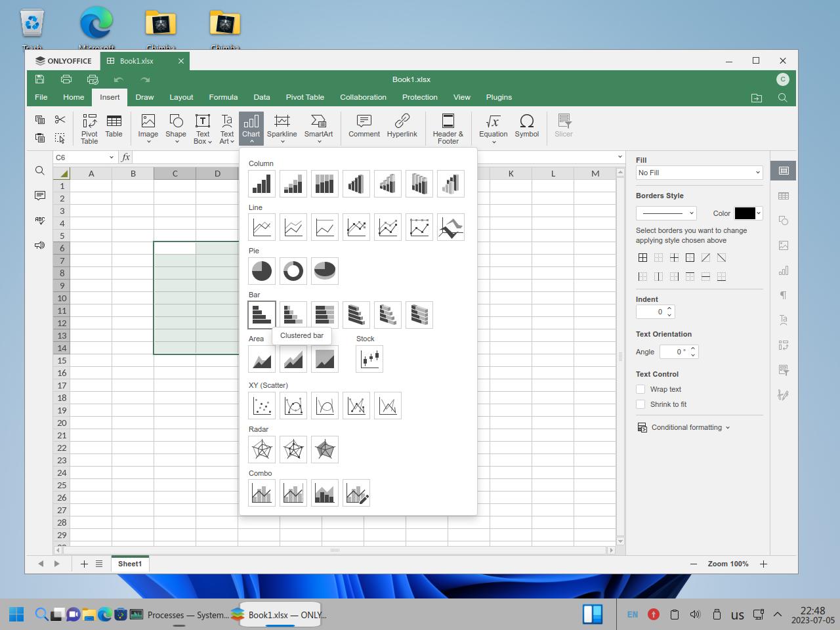Open the border Color swatch picker
Image resolution: width=840 pixels, height=630 pixels.
[748, 213]
